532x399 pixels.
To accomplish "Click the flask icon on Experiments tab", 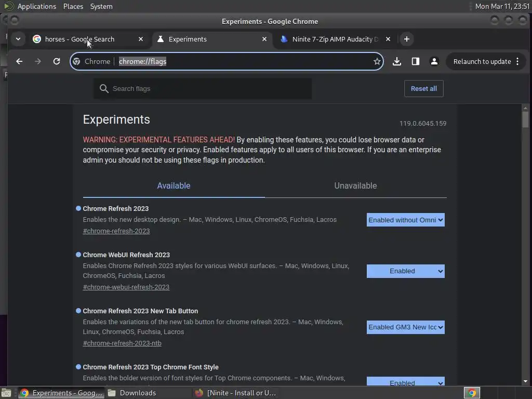I will click(x=161, y=39).
